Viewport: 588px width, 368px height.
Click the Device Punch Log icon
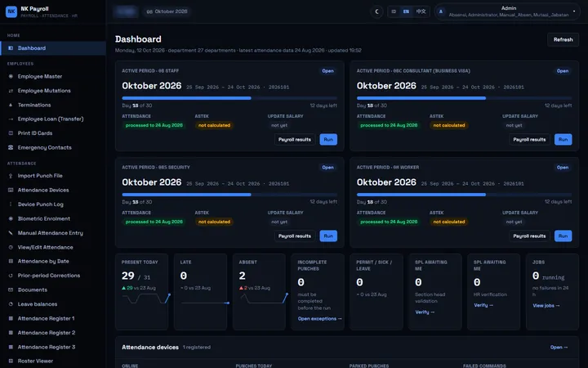pos(11,204)
